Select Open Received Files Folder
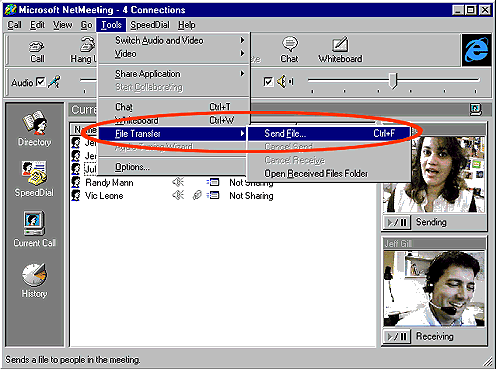The image size is (496, 369). [329, 174]
